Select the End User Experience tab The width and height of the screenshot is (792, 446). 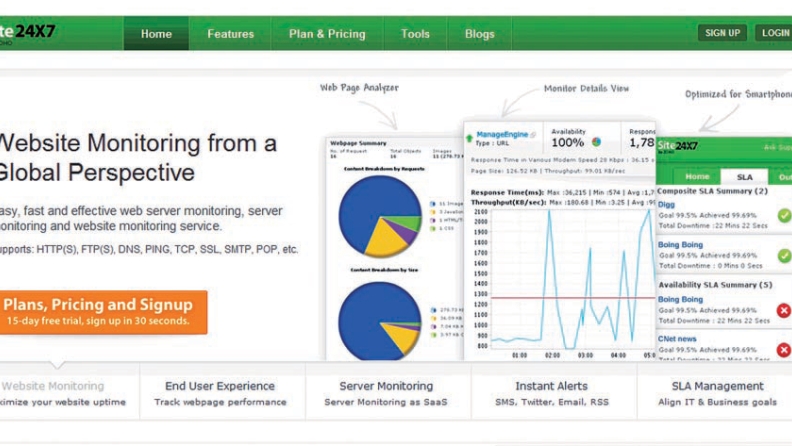click(x=220, y=393)
